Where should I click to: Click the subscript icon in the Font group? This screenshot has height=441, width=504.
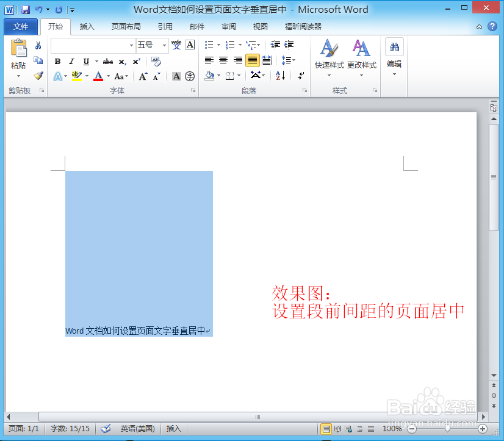(x=123, y=62)
